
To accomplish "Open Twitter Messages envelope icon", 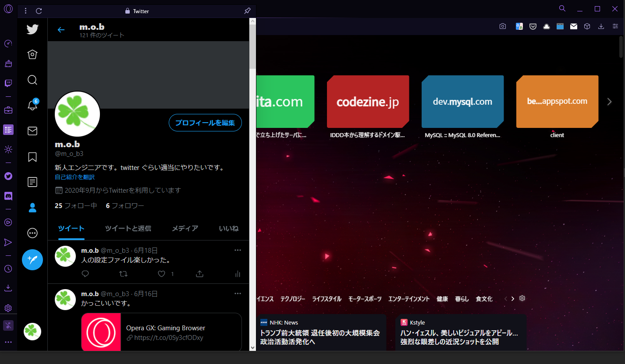I will (32, 131).
